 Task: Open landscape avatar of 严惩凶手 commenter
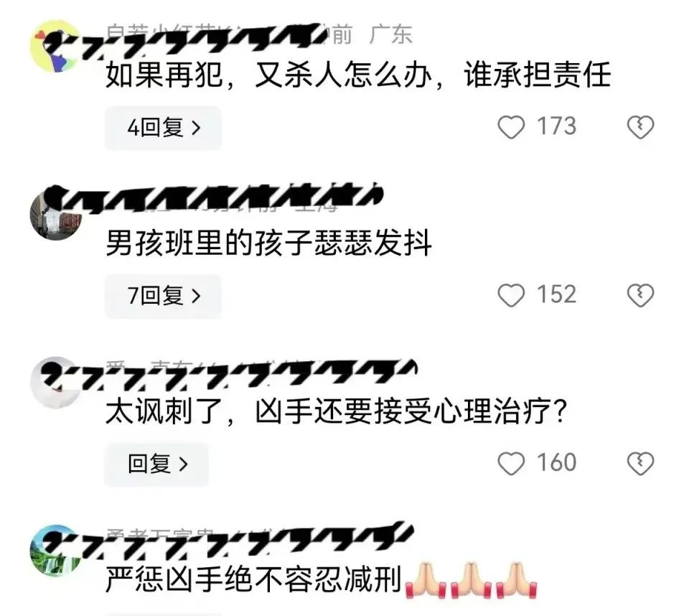tap(55, 551)
